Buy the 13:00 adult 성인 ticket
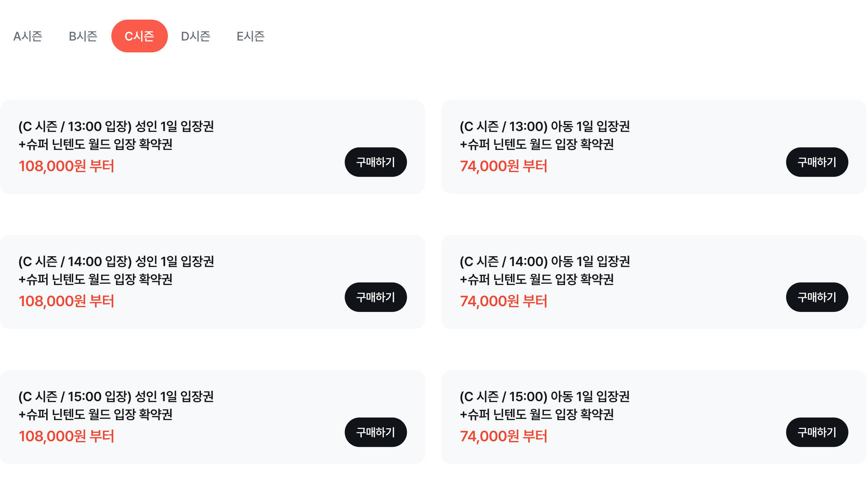 [376, 162]
